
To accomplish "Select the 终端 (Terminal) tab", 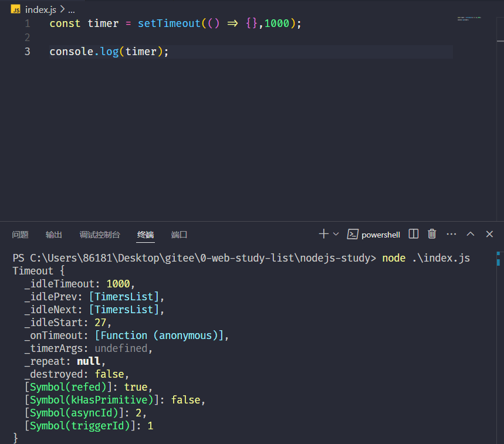I will click(x=146, y=235).
